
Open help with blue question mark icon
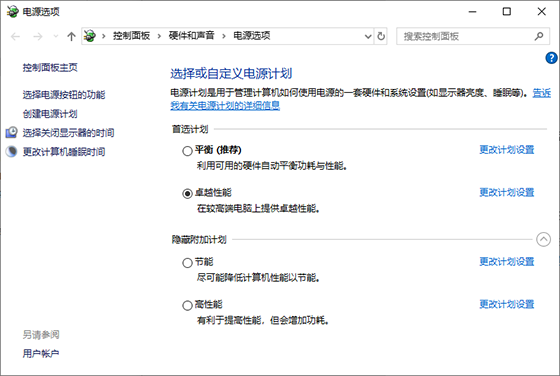click(551, 58)
